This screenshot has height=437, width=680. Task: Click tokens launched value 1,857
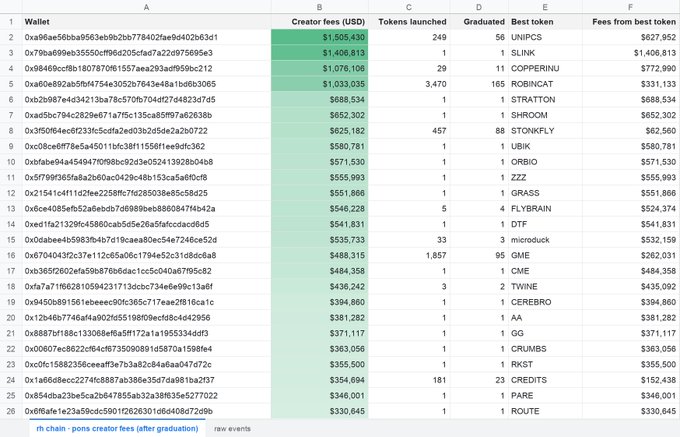pos(409,255)
